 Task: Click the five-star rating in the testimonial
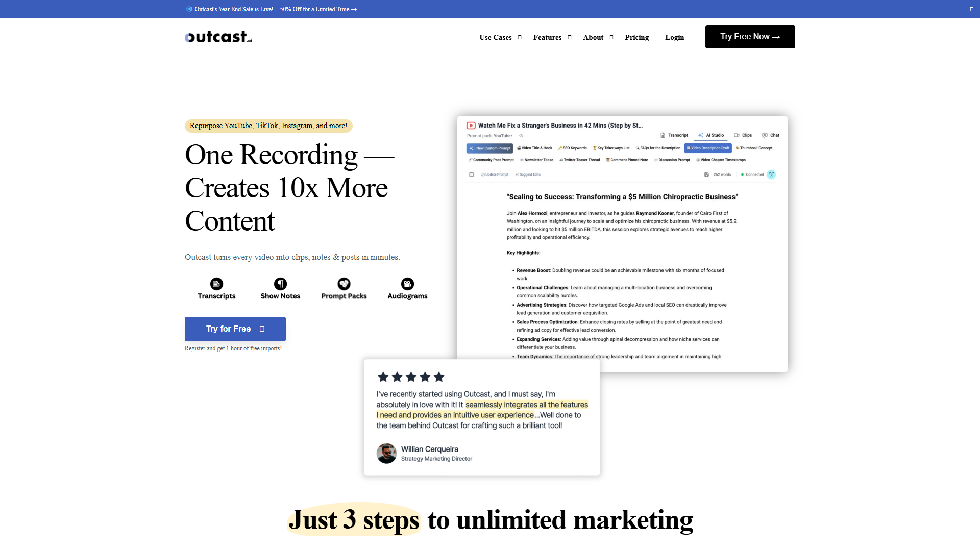[411, 377]
